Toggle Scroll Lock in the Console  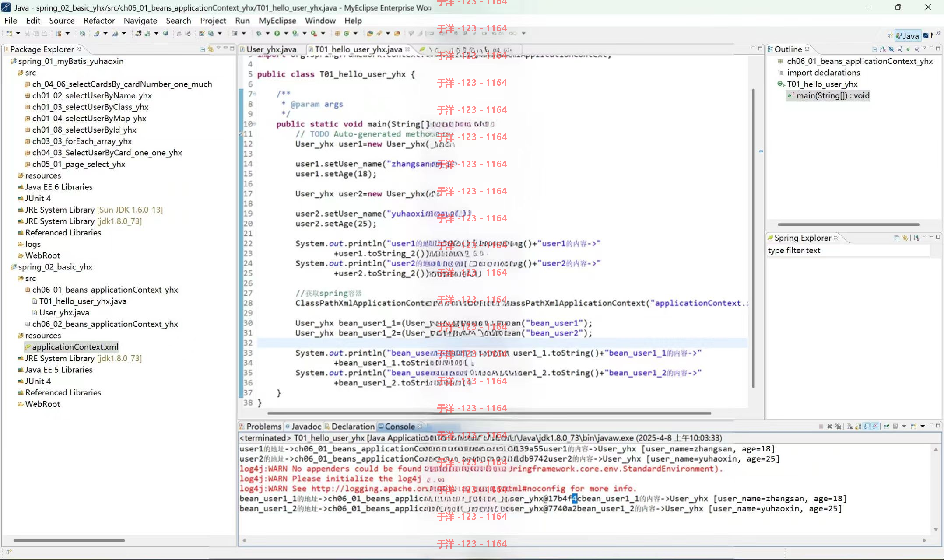[858, 426]
